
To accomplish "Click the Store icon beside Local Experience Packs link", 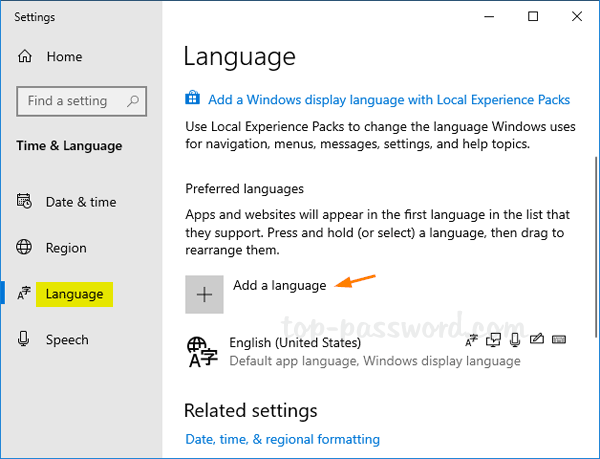I will coord(193,99).
